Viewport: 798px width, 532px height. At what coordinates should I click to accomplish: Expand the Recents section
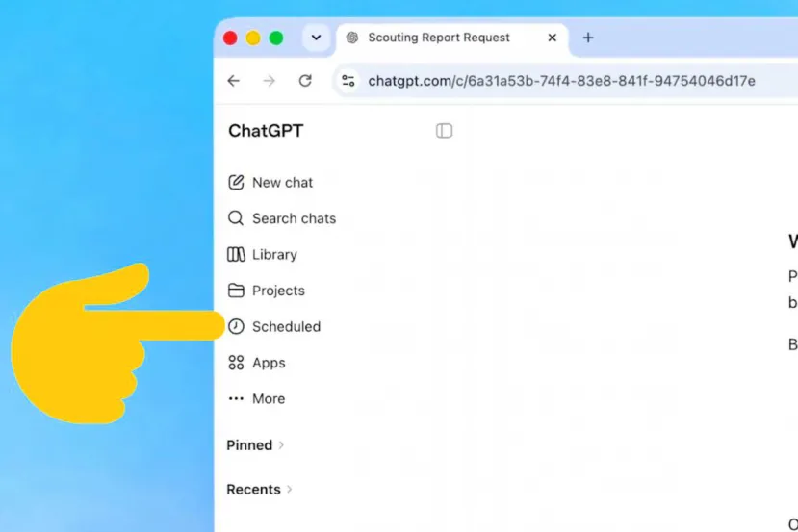[259, 490]
